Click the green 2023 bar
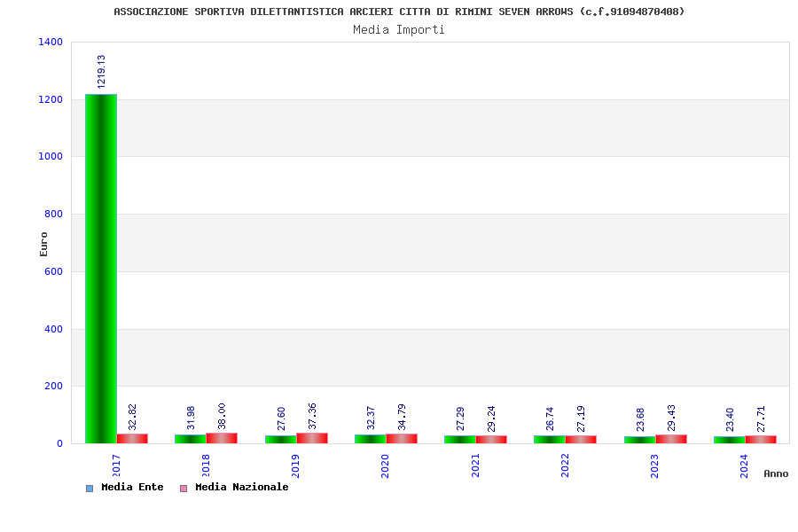Screen dimensions: 798x532 pos(640,440)
